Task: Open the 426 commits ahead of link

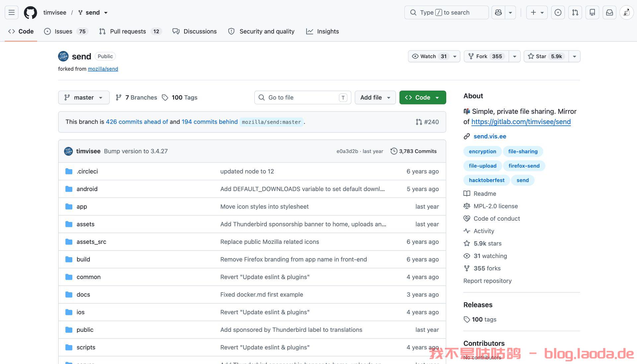Action: tap(137, 122)
